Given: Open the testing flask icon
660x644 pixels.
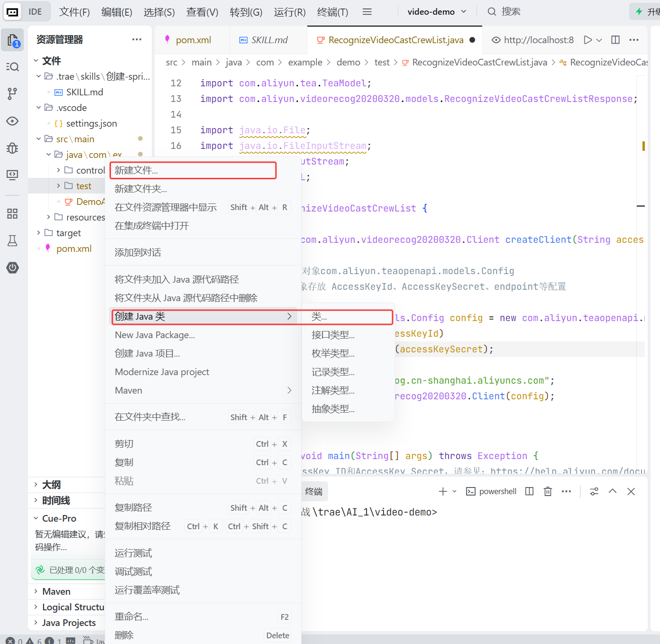Looking at the screenshot, I should 13,240.
